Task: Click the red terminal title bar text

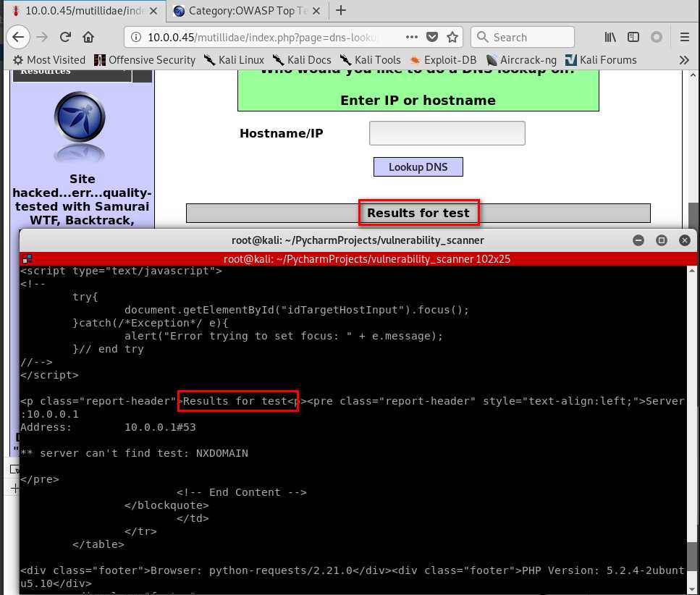Action: [366, 259]
